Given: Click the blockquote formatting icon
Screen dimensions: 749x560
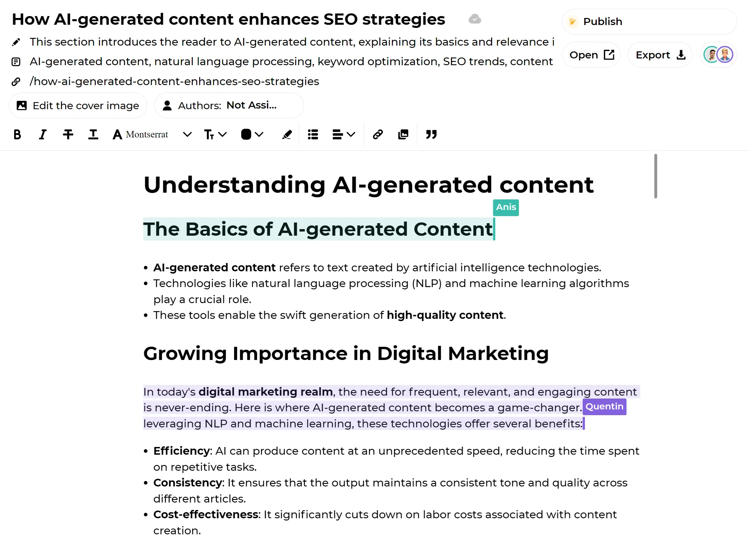Looking at the screenshot, I should pos(431,135).
